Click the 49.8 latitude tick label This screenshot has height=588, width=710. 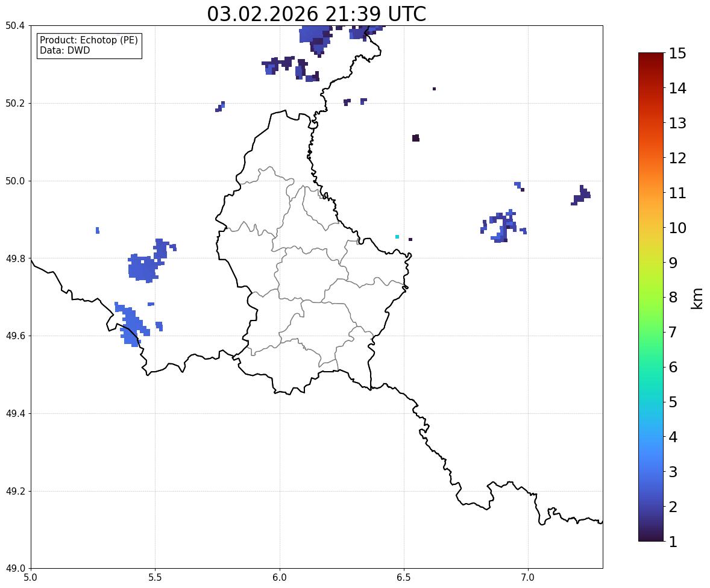coord(15,258)
